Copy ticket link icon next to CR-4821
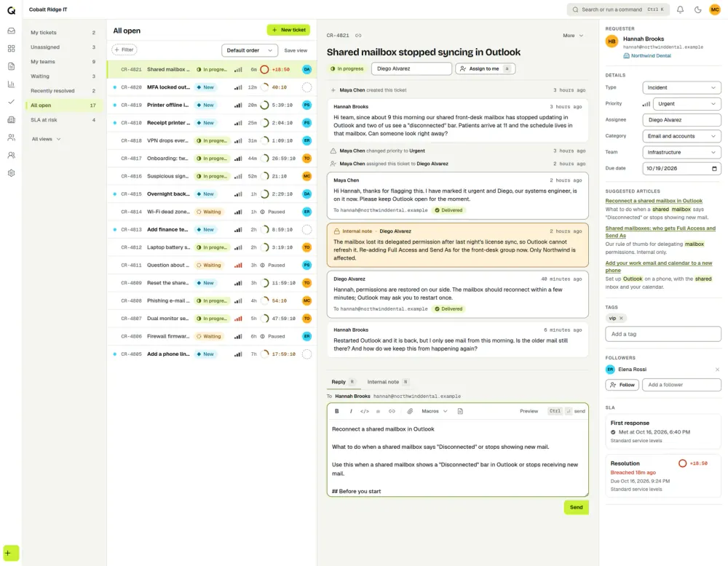The image size is (728, 566). [358, 35]
